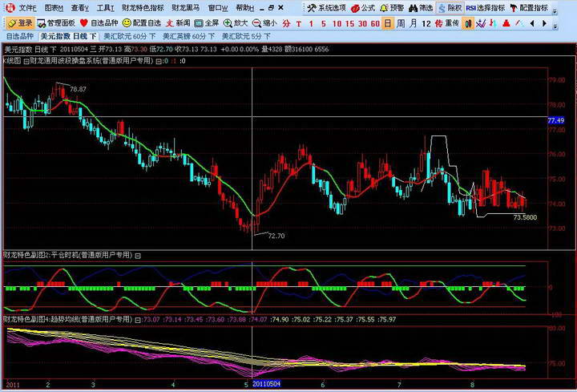Screen dimensions: 577x392
Task: Open the 管理面板 management panel
Action: click(x=56, y=23)
